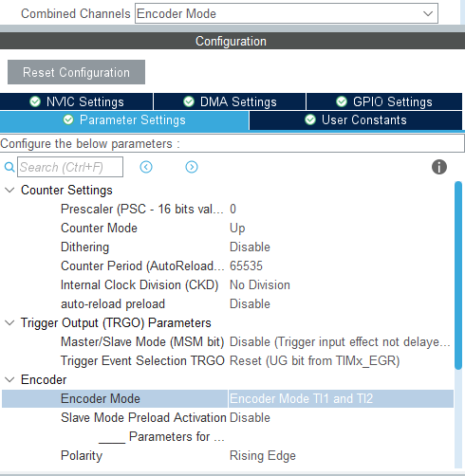Click the Dithering Disable value
The width and height of the screenshot is (465, 476).
point(250,247)
